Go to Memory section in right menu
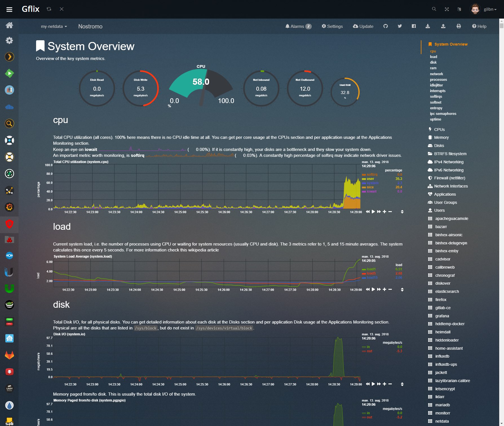 441,137
